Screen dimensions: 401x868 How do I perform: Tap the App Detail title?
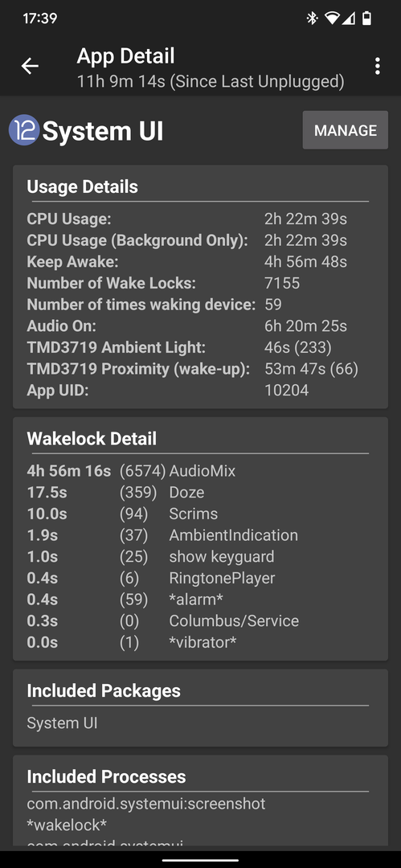click(125, 56)
